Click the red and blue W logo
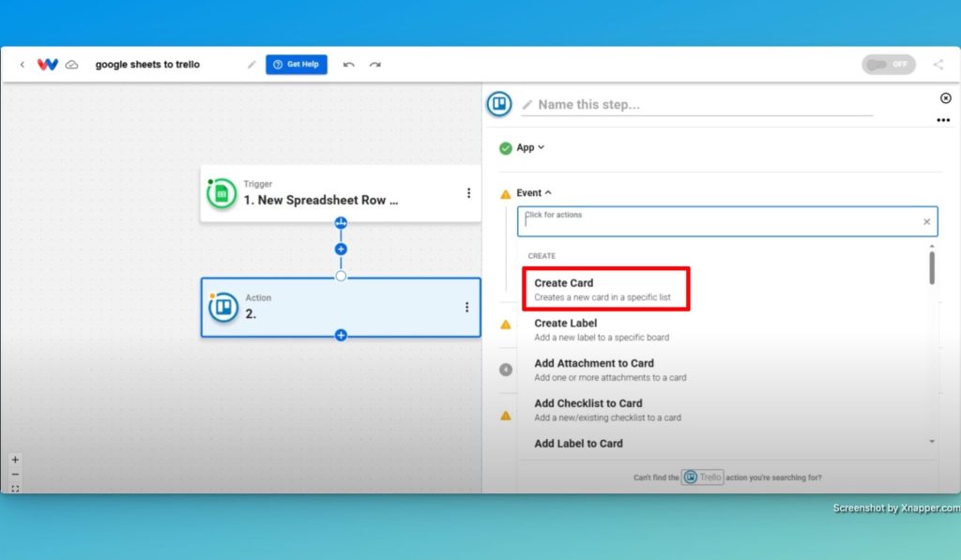This screenshot has height=560, width=961. tap(47, 65)
